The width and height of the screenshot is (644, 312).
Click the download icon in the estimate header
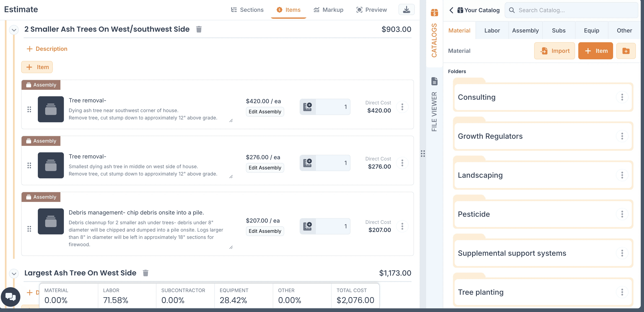point(406,10)
